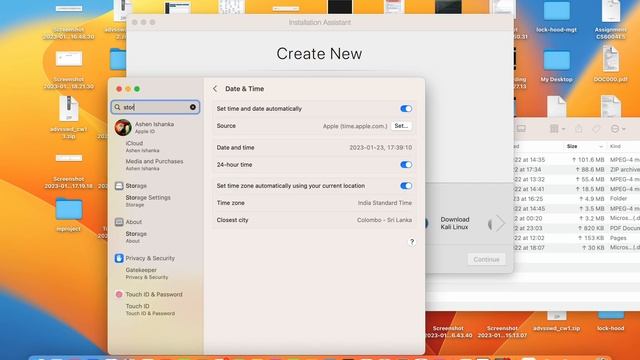Click the Closest city Colombo - Sri Lanka value
This screenshot has height=360, width=640.
(x=384, y=220)
